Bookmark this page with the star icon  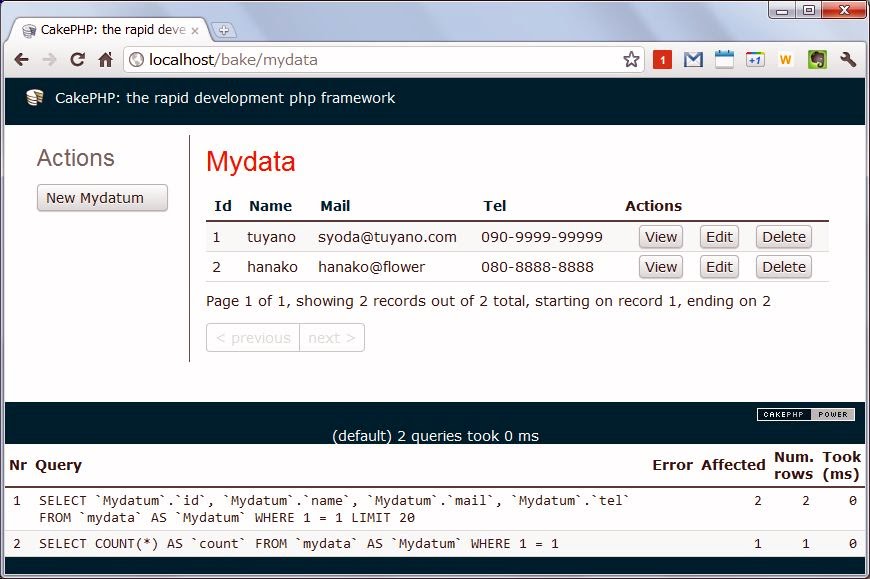(631, 60)
